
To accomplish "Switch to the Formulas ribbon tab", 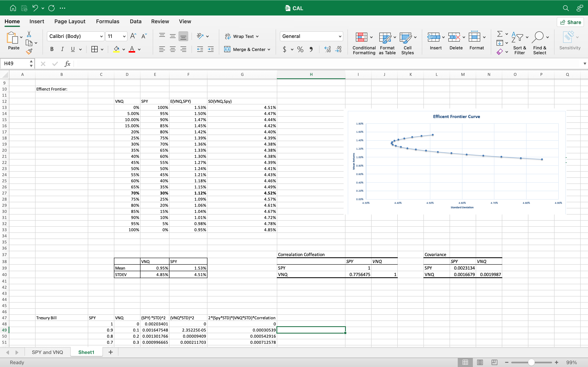I will tap(108, 21).
